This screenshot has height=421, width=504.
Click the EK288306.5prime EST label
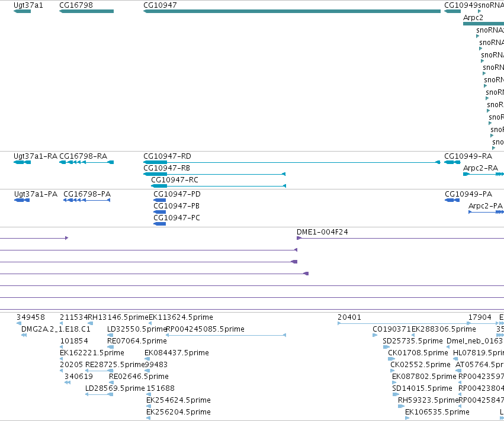(x=444, y=329)
